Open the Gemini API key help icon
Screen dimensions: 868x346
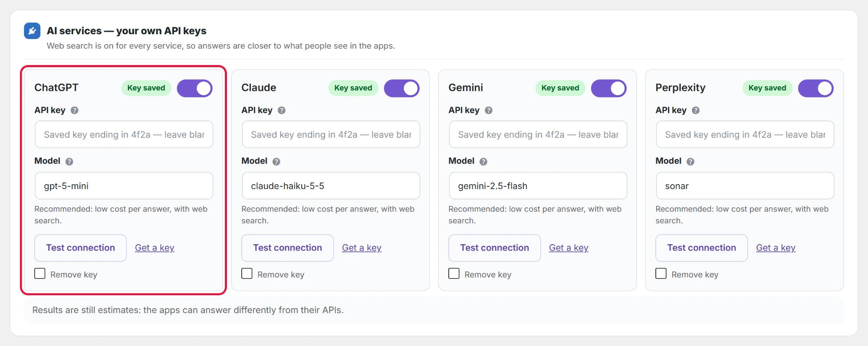(x=489, y=110)
